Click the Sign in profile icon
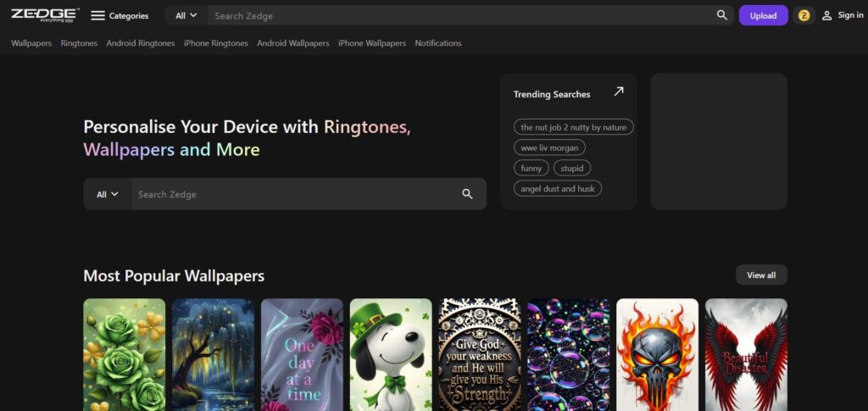Screen dimensions: 868x411 pyautogui.click(x=827, y=15)
